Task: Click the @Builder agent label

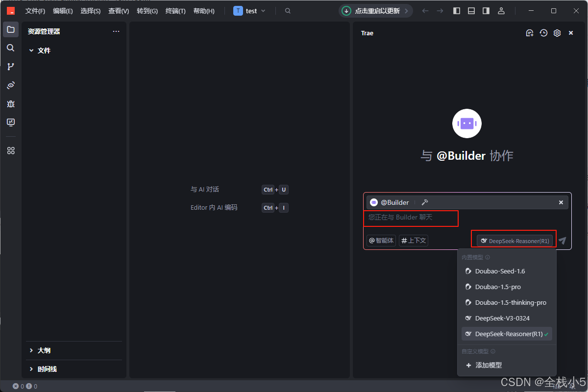Action: click(x=395, y=202)
